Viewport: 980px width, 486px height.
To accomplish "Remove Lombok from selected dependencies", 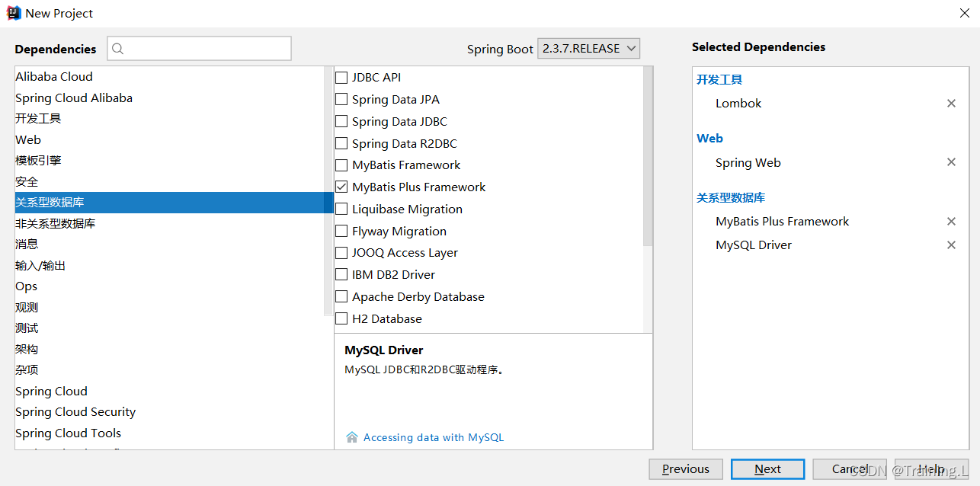I will [951, 104].
